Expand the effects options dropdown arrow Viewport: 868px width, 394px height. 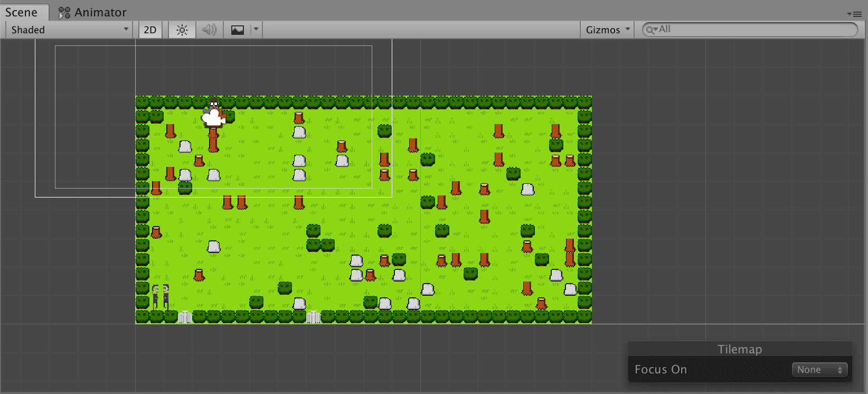coord(256,30)
